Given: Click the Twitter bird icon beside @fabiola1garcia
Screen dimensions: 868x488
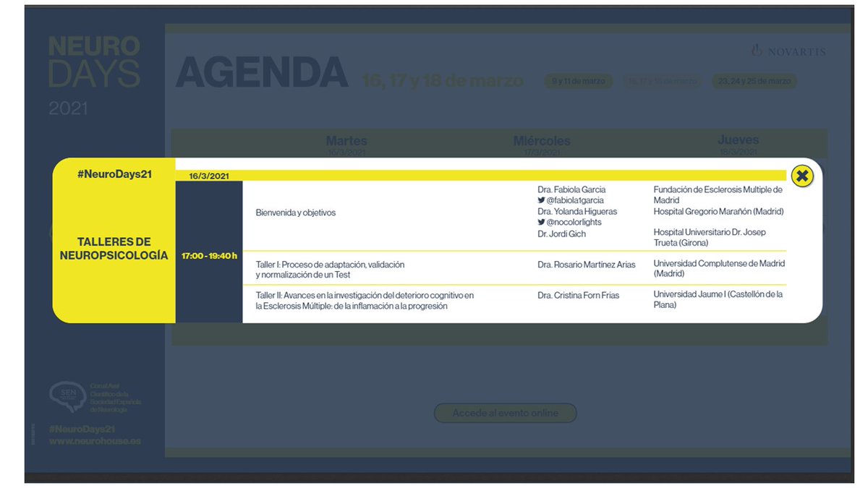Looking at the screenshot, I should [x=541, y=200].
